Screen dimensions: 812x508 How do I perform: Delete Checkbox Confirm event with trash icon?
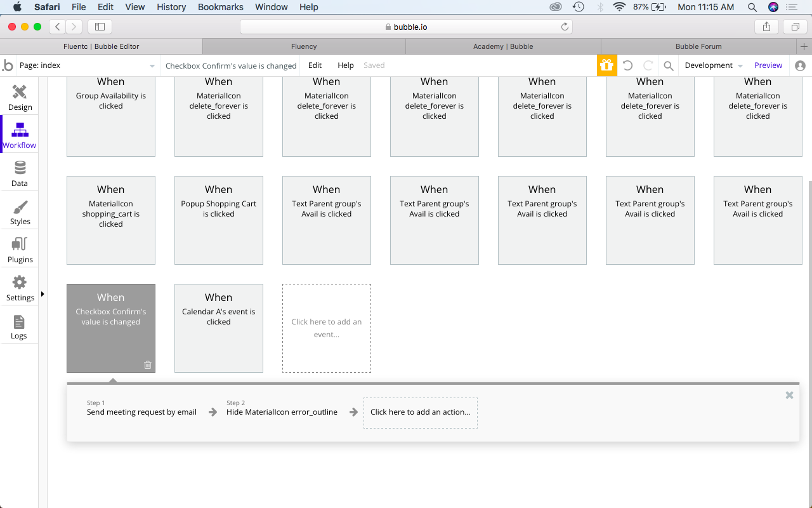(x=148, y=364)
